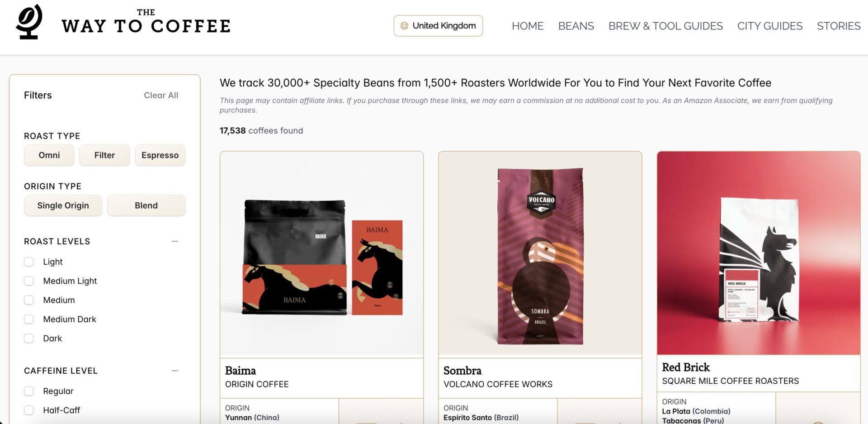This screenshot has width=868, height=424.
Task: Collapse the Roast Levels section
Action: coord(175,242)
